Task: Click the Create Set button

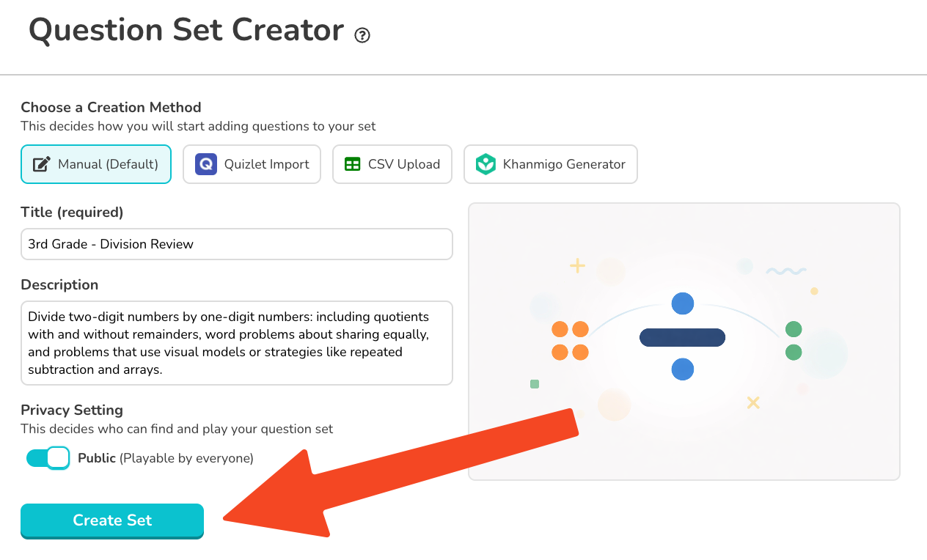Action: [112, 520]
